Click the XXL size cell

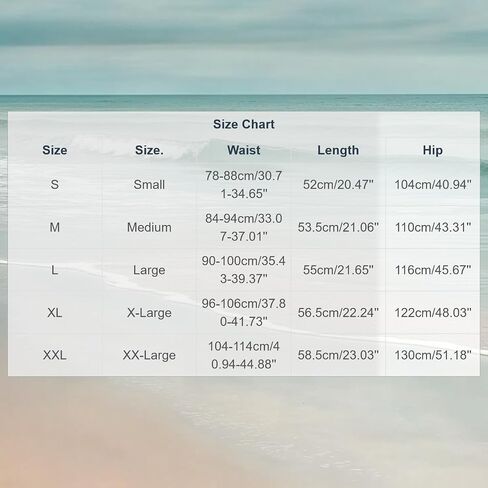pos(55,355)
